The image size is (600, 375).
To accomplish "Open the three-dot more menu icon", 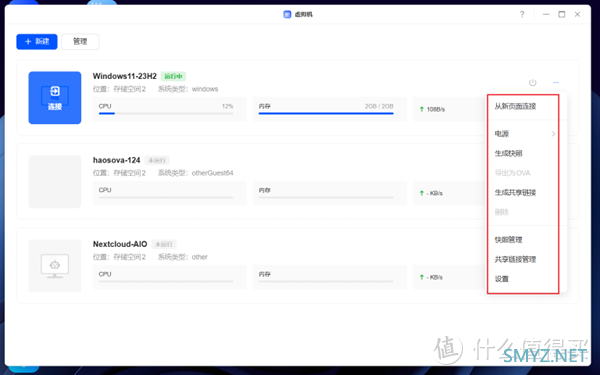I will [556, 83].
